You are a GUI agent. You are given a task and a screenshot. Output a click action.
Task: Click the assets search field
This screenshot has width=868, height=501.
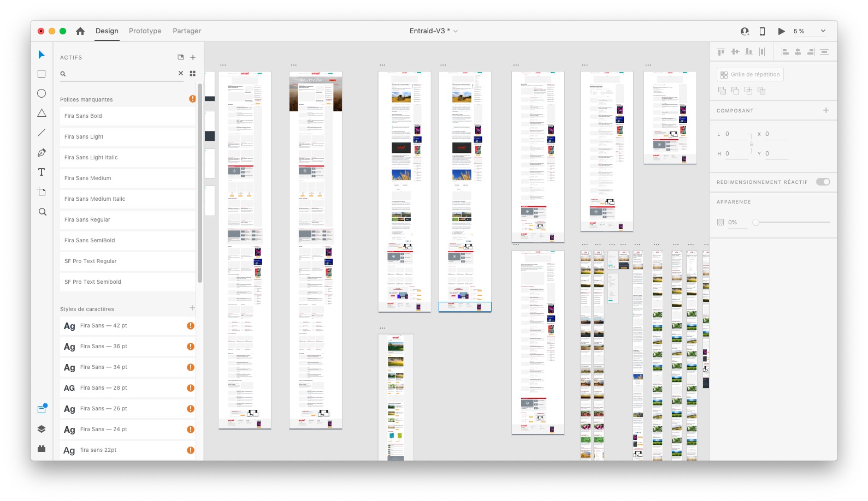pos(121,74)
